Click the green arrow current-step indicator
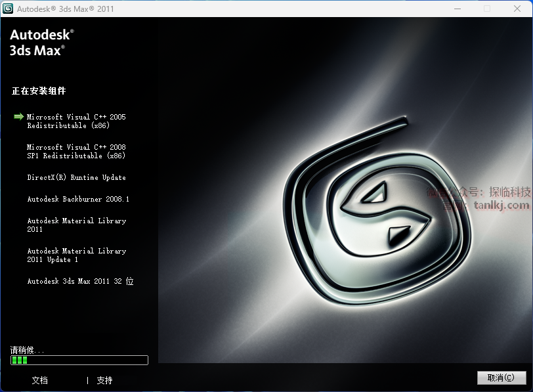Screen dimensions: 533x392 pos(18,116)
